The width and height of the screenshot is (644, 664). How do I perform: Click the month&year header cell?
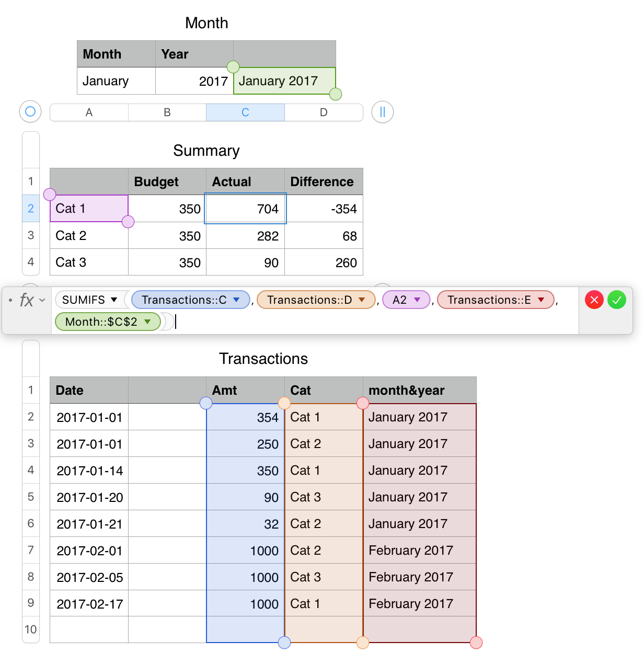click(420, 390)
